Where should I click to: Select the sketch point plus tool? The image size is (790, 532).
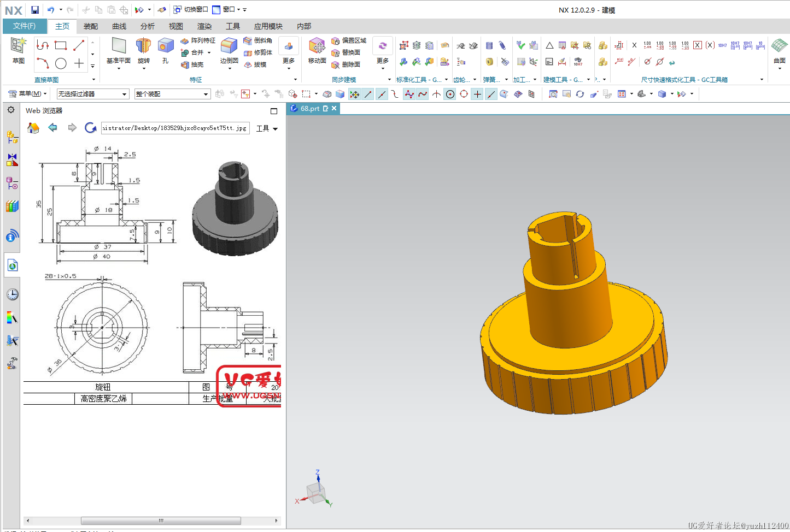tap(79, 63)
